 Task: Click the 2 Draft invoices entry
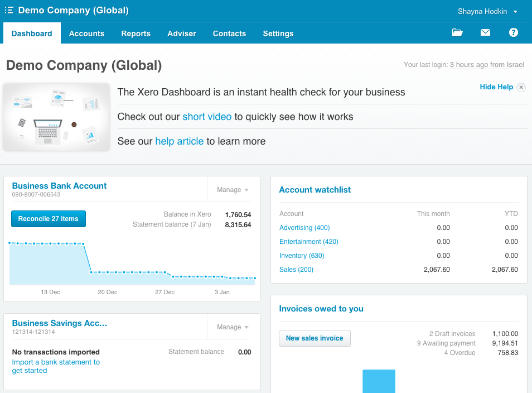tap(452, 334)
